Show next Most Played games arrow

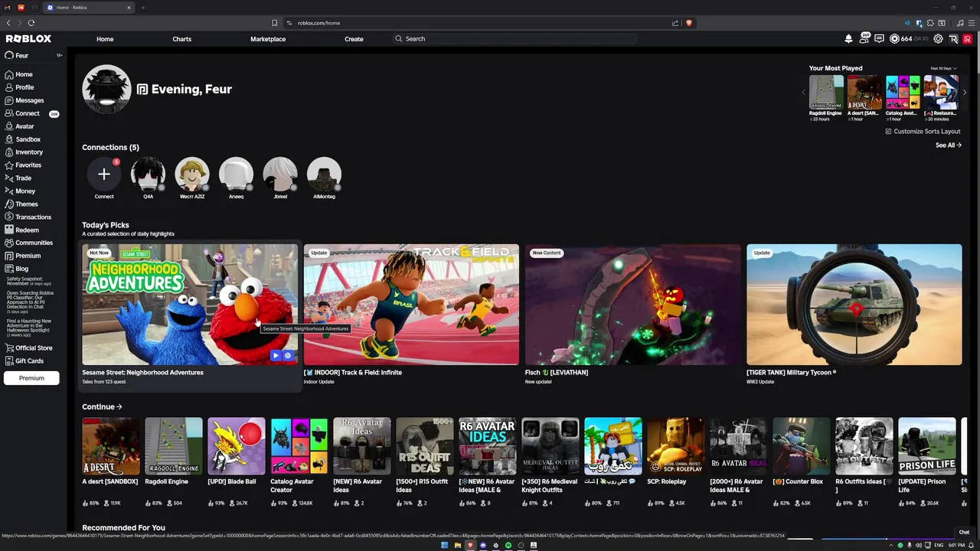[965, 93]
